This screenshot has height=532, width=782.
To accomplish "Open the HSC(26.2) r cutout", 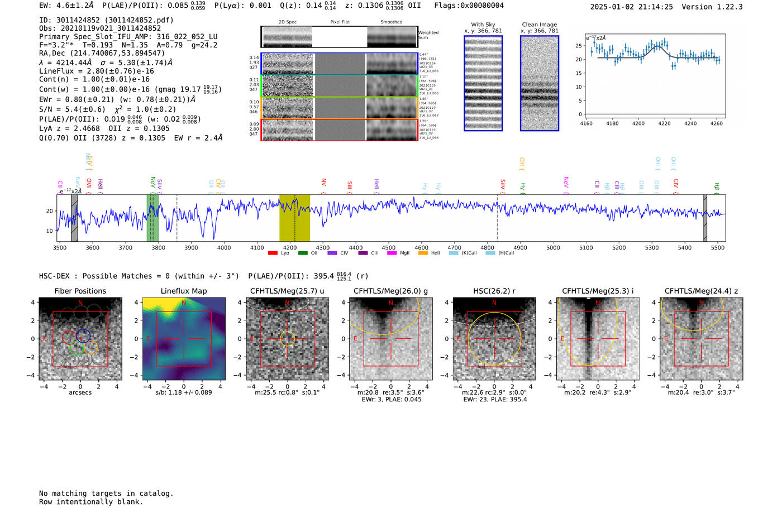I will pos(494,339).
